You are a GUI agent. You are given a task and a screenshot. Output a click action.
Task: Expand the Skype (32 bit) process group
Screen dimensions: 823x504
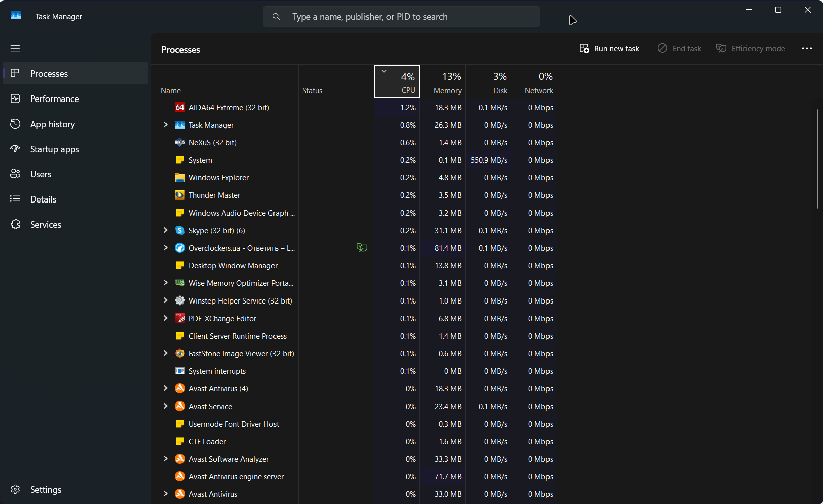coord(165,230)
